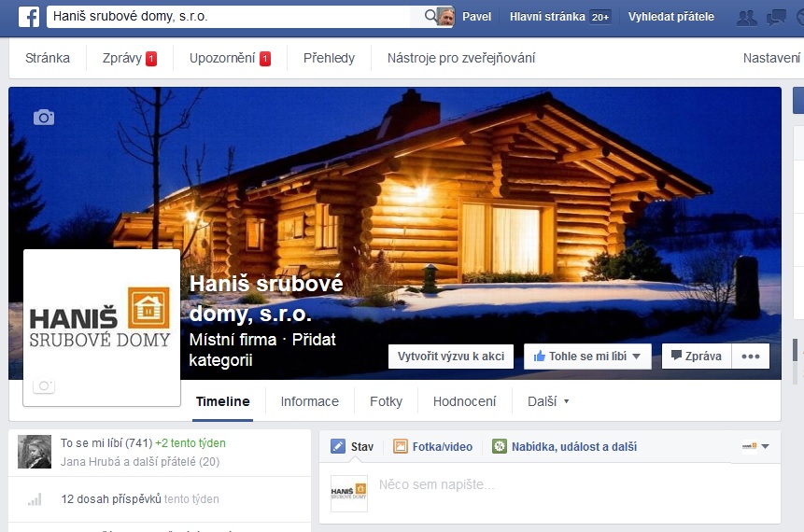This screenshot has height=532, width=804.
Task: Open Pavel's profile avatar thumbnail
Action: [446, 17]
